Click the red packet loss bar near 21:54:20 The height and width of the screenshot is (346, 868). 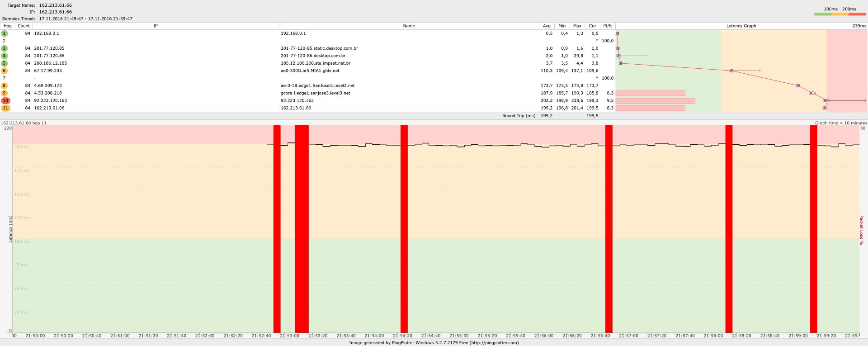coord(404,229)
